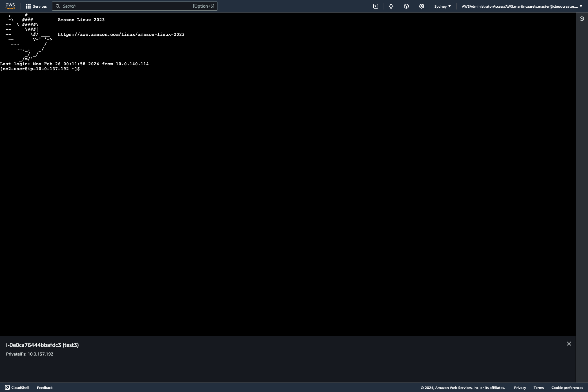Open the notifications bell
The image size is (588, 392).
391,6
